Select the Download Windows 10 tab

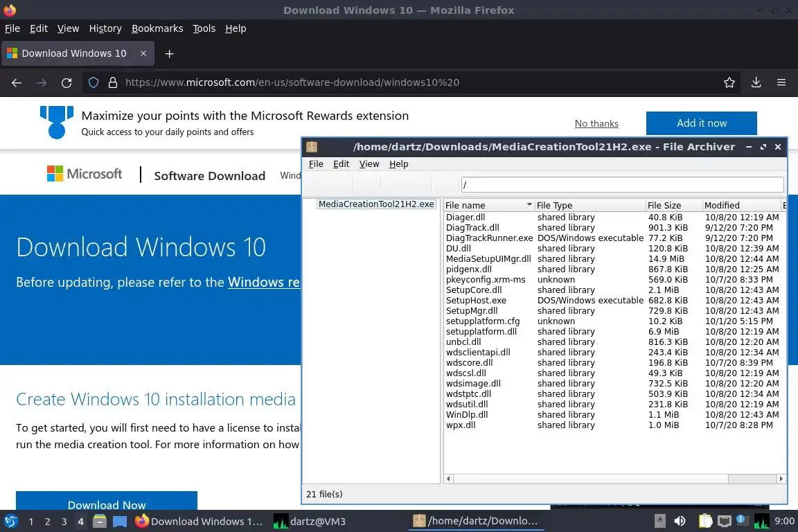tap(78, 53)
